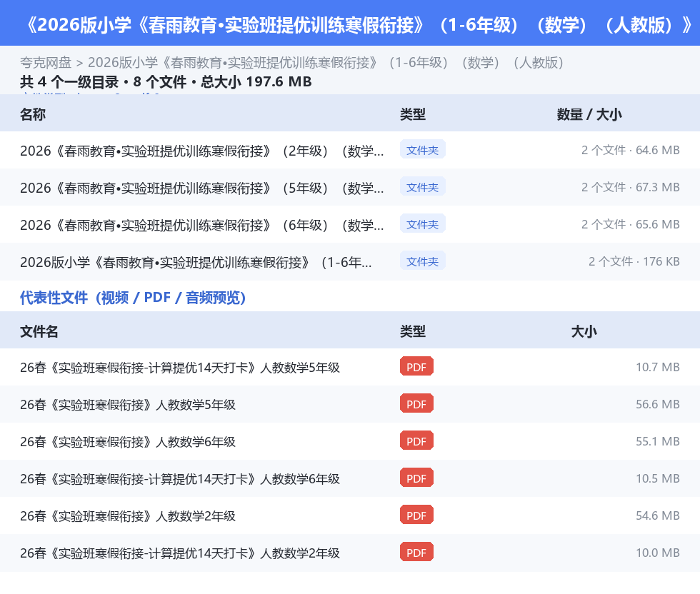Click the 代表性文件 section heading

(133, 297)
